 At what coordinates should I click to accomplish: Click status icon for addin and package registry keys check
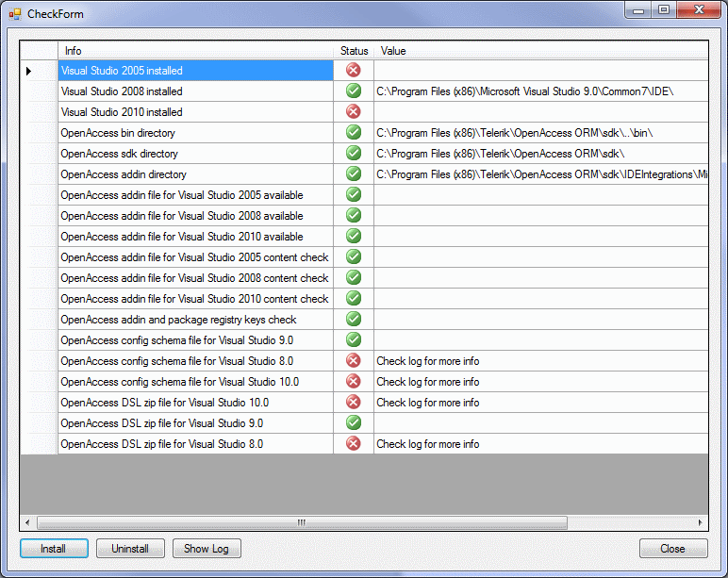click(354, 319)
